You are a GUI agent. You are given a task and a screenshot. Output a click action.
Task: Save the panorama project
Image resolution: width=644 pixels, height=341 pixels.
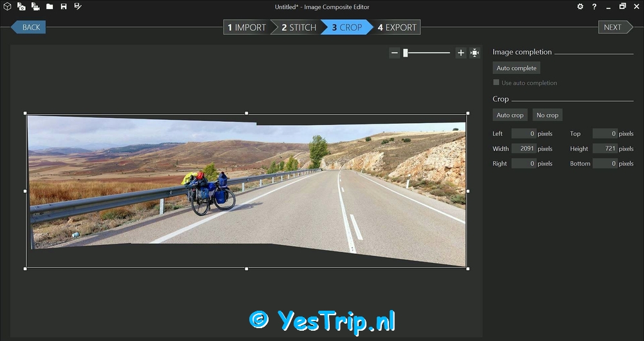point(64,6)
